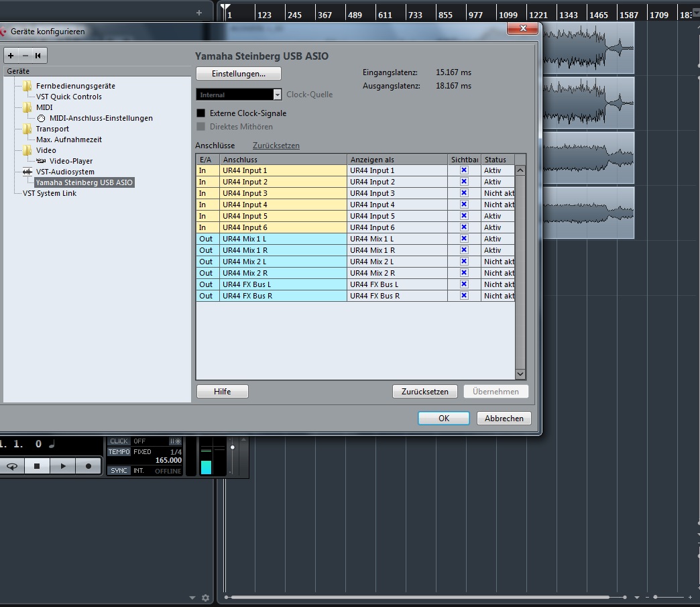This screenshot has width=700, height=607.
Task: Click the Record button in the transport
Action: coord(89,466)
